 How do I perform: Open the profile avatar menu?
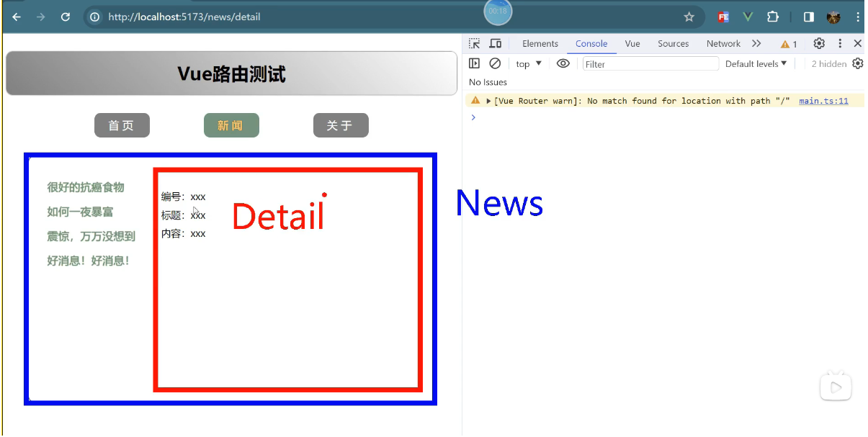pyautogui.click(x=833, y=17)
